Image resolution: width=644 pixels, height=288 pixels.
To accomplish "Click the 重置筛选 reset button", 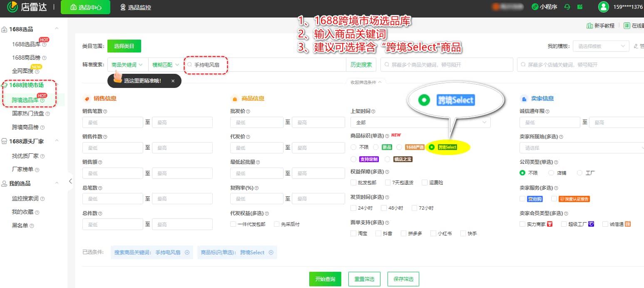I will coord(364,279).
